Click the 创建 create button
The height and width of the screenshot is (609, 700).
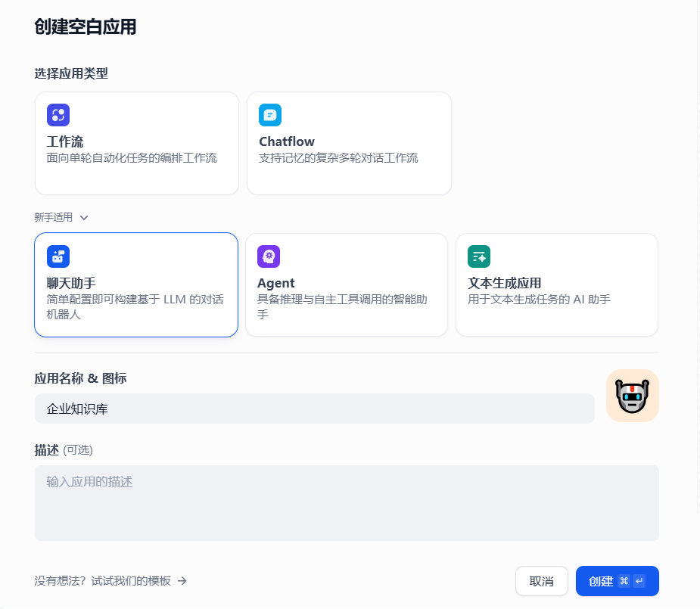tap(618, 581)
